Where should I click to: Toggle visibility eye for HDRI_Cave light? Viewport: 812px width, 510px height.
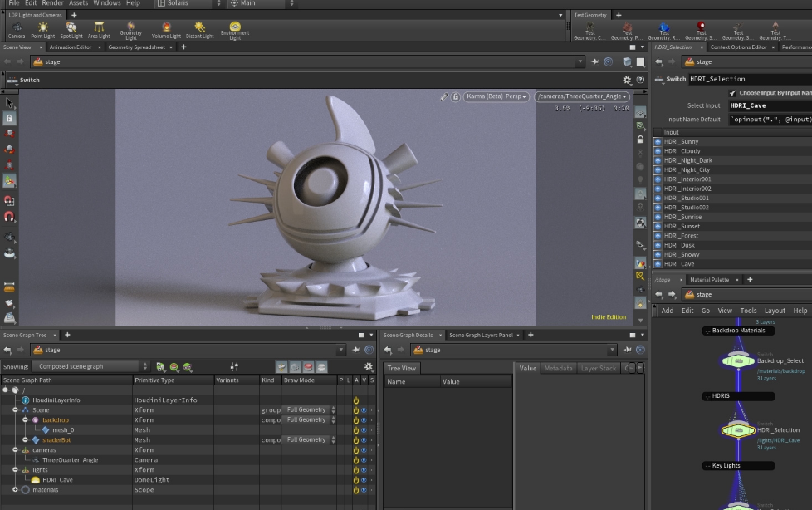[364, 480]
